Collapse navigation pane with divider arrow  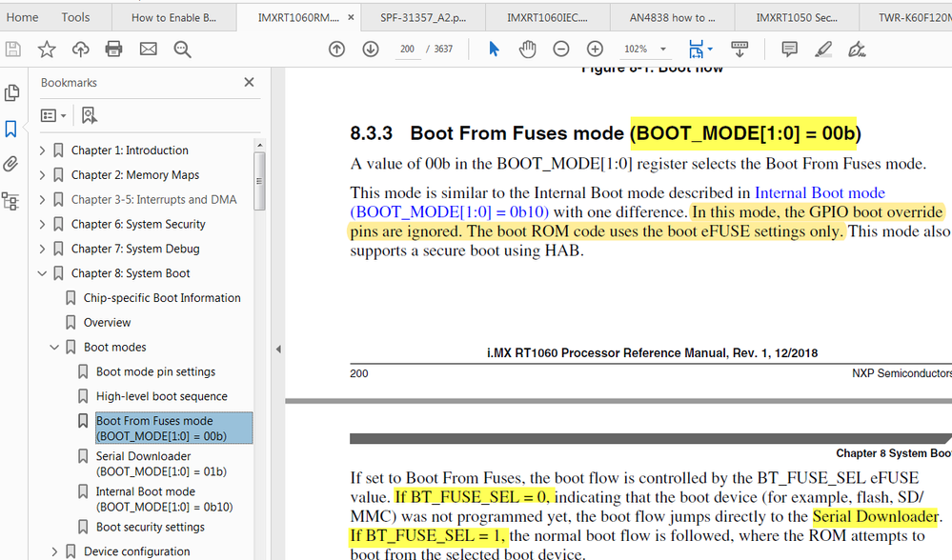(x=278, y=349)
